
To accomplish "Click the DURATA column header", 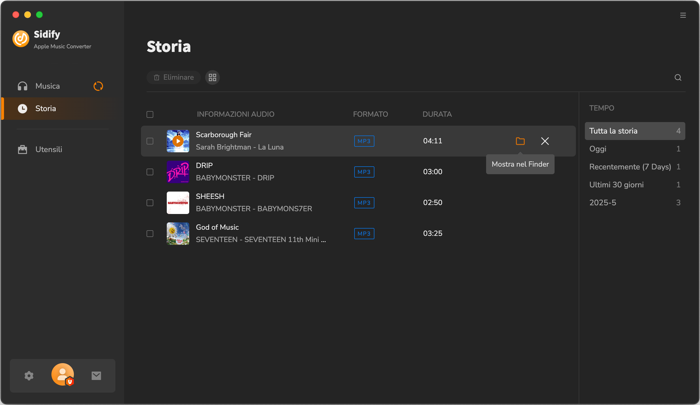I will (x=437, y=114).
